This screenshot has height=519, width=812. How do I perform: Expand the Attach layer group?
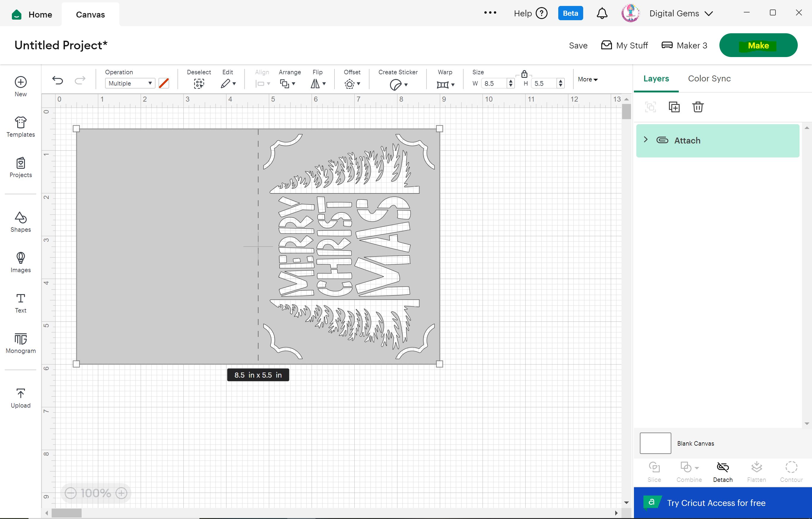click(646, 140)
